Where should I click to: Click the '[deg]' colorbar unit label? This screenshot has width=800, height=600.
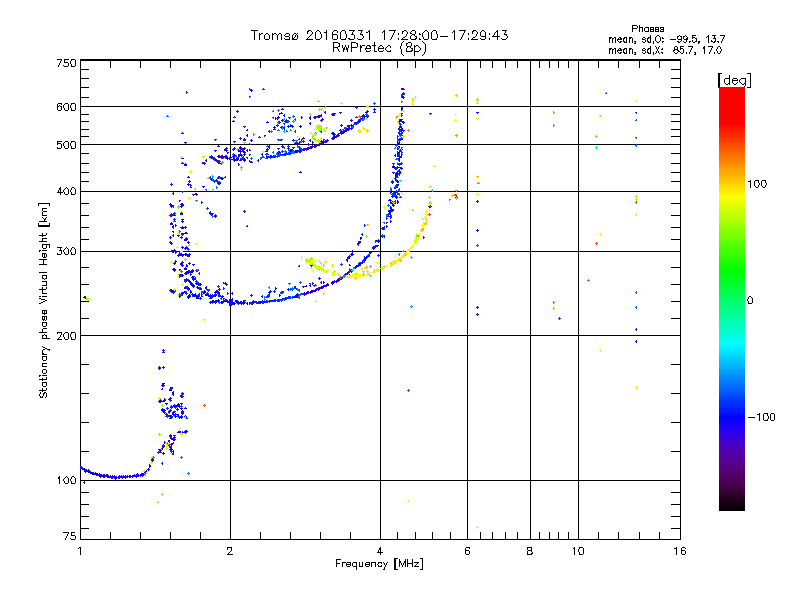tap(734, 80)
